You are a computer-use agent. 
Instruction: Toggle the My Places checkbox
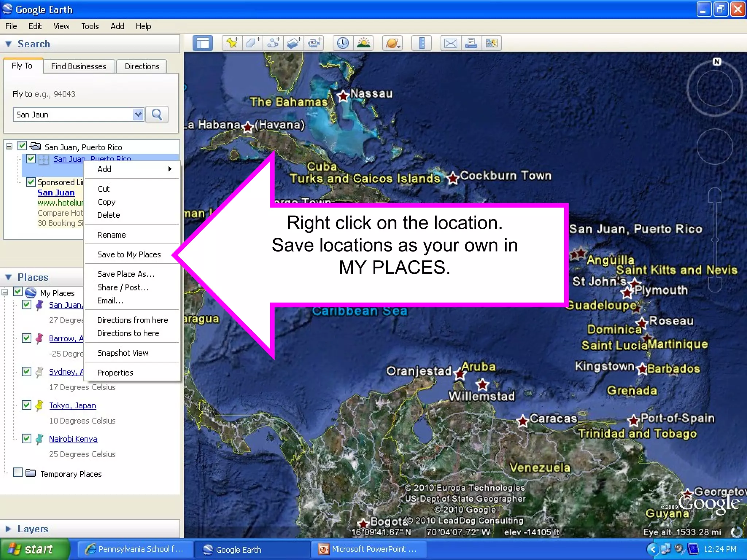(18, 292)
